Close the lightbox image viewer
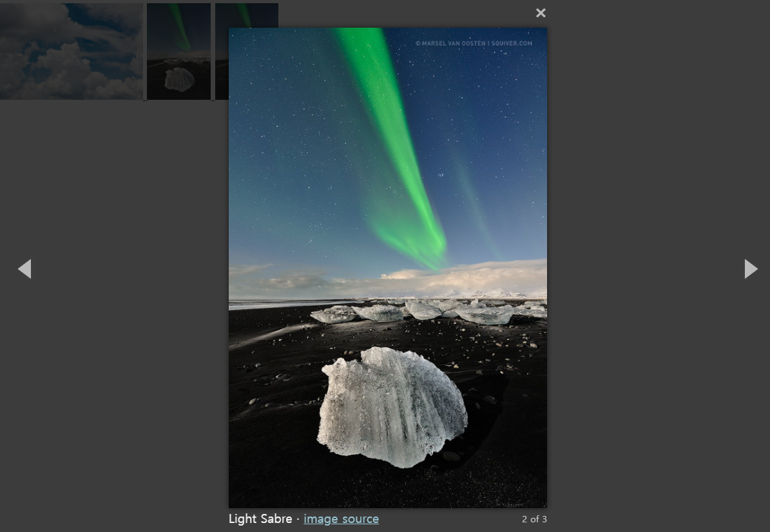Viewport: 770px width, 532px height. (541, 14)
